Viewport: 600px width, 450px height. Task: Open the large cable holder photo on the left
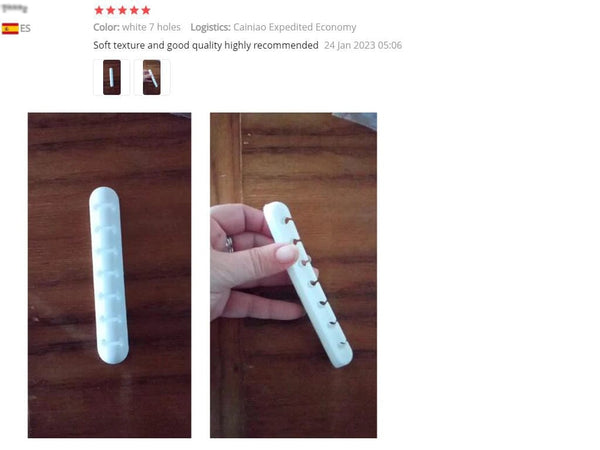coord(109,275)
